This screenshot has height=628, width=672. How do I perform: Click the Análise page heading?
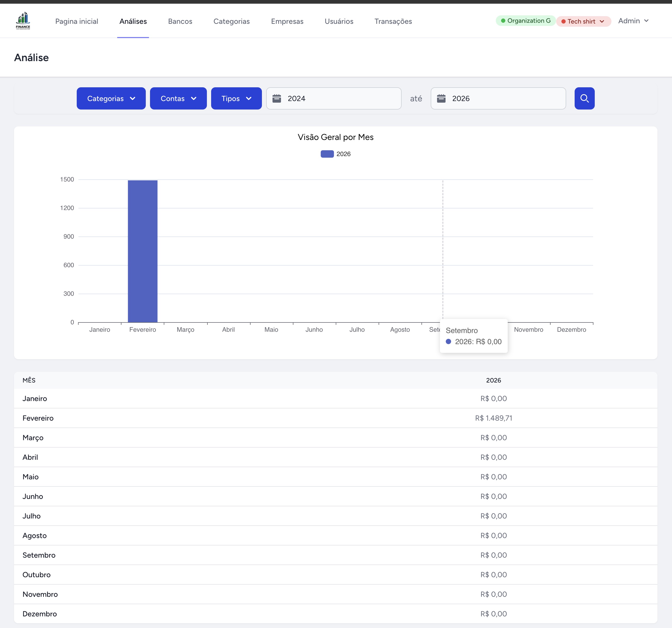point(31,58)
